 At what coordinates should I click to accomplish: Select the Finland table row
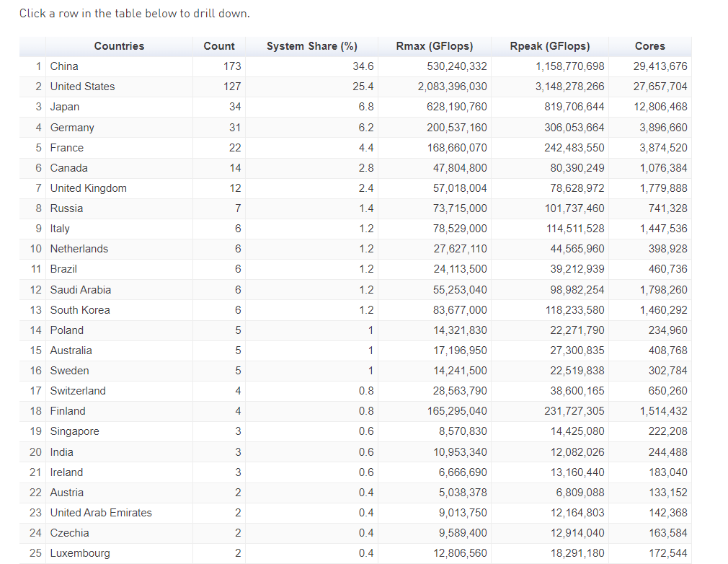coord(68,411)
